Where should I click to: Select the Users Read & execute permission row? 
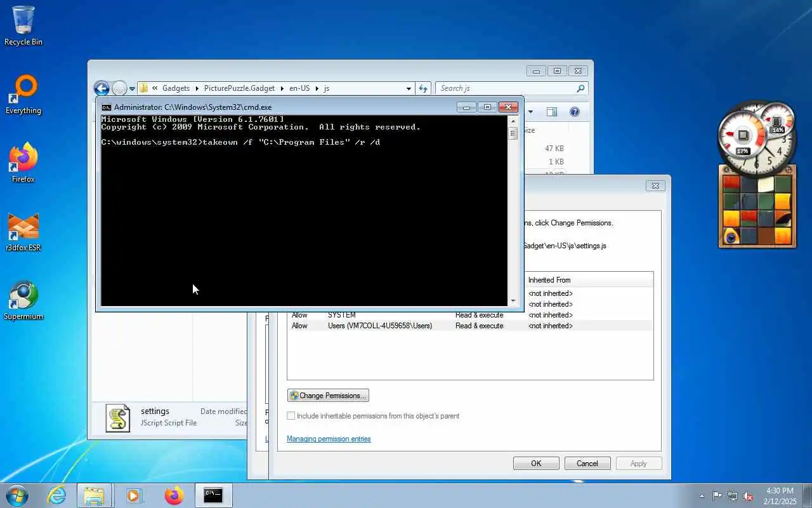coord(470,326)
